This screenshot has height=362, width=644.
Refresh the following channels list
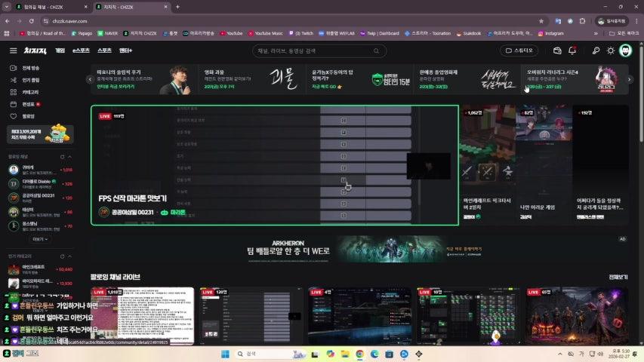(x=62, y=157)
